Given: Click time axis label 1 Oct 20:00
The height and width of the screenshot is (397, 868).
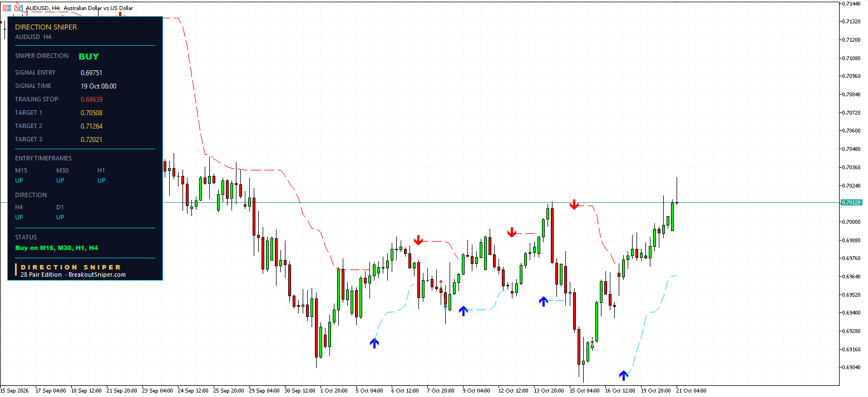Looking at the screenshot, I should pos(334,390).
